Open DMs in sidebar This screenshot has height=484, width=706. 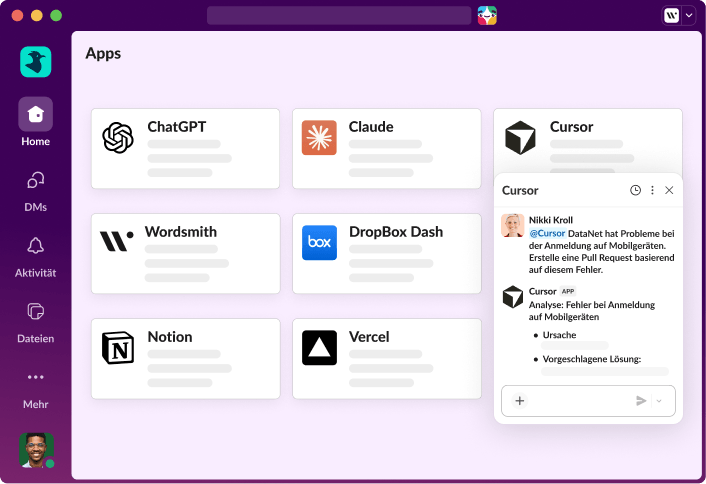36,192
